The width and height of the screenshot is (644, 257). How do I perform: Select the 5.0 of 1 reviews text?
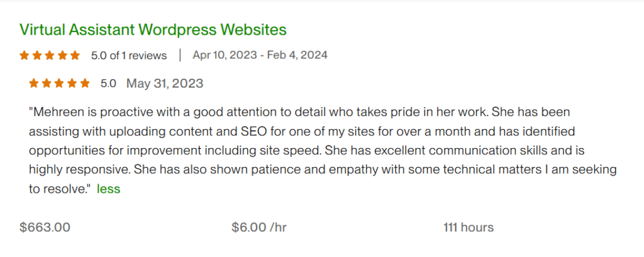[x=129, y=55]
